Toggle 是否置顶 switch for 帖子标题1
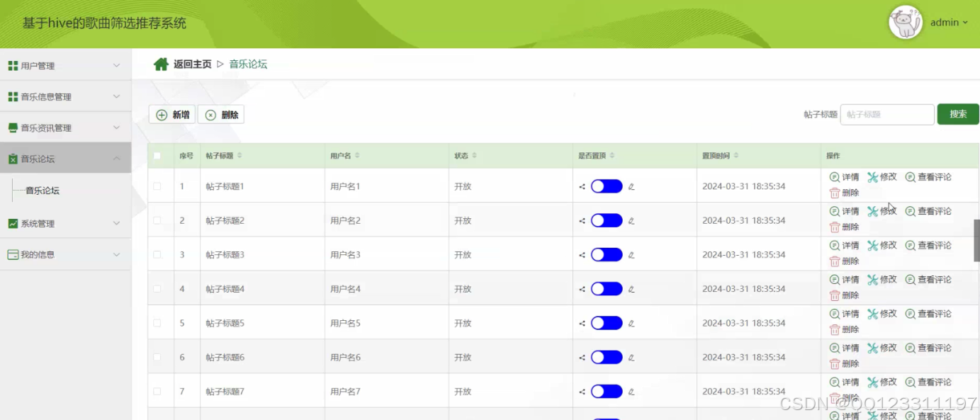 click(607, 186)
